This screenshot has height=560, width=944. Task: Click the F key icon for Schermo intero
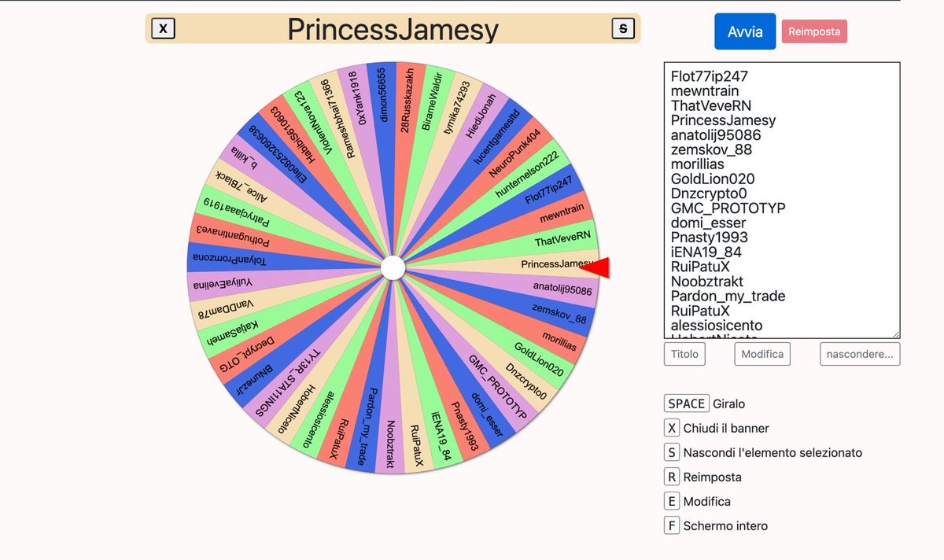tap(672, 525)
